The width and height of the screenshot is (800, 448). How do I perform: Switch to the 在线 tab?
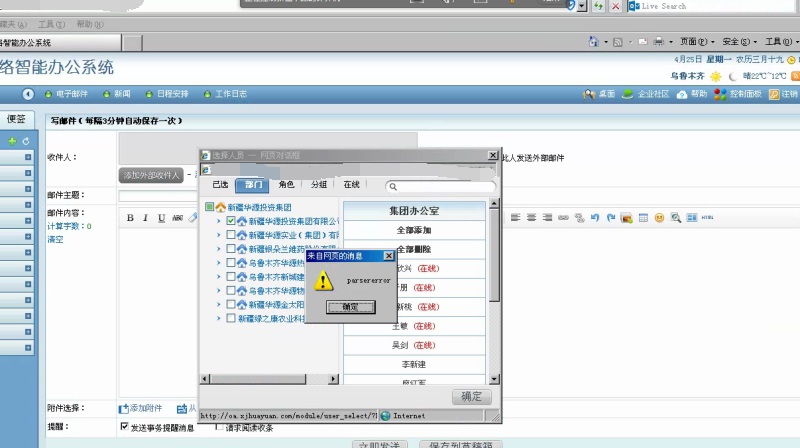tap(352, 185)
